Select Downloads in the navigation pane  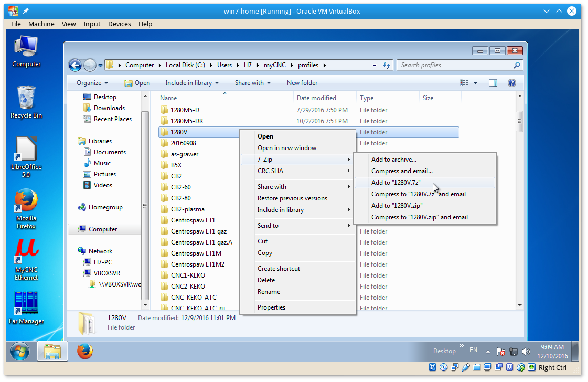click(x=109, y=108)
